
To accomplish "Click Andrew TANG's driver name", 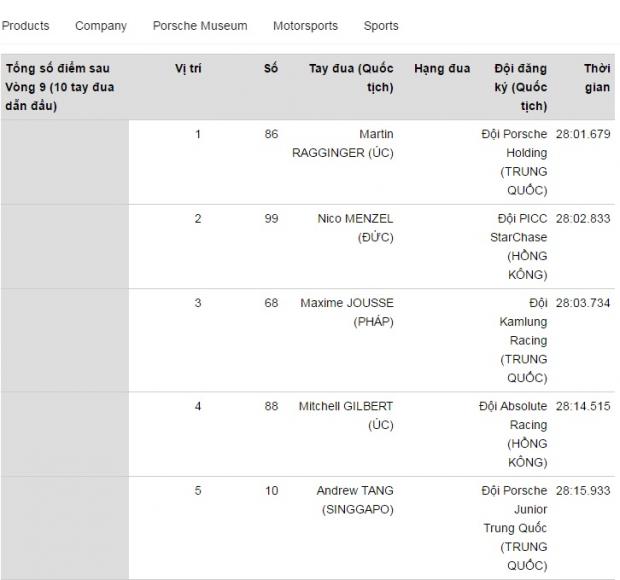I will coord(354,500).
